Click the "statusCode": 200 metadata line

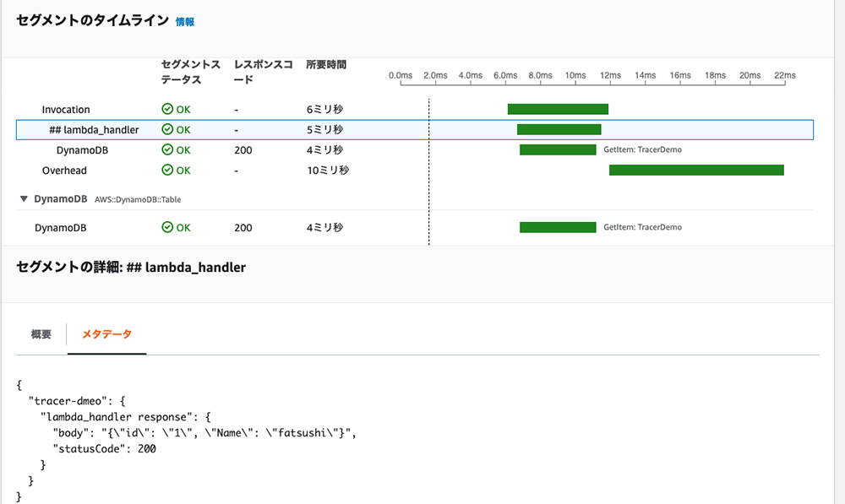tap(104, 448)
